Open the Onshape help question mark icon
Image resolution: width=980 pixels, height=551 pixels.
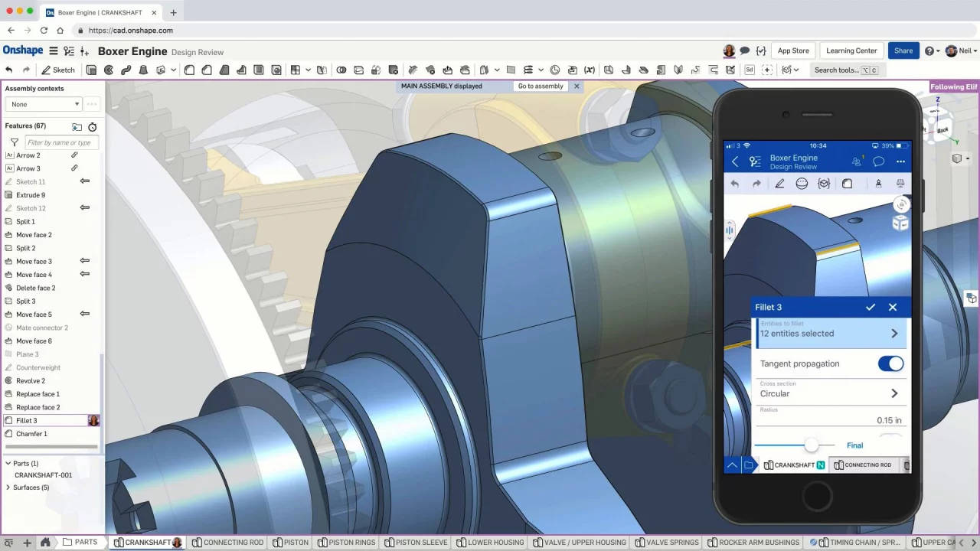pos(929,51)
